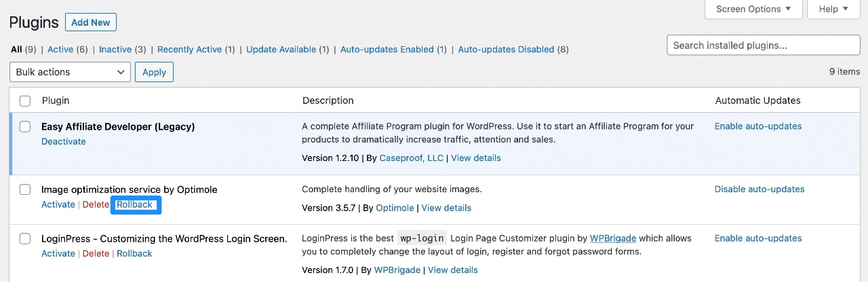
Task: Tick the LoginPress plugin checkbox
Action: (25, 239)
